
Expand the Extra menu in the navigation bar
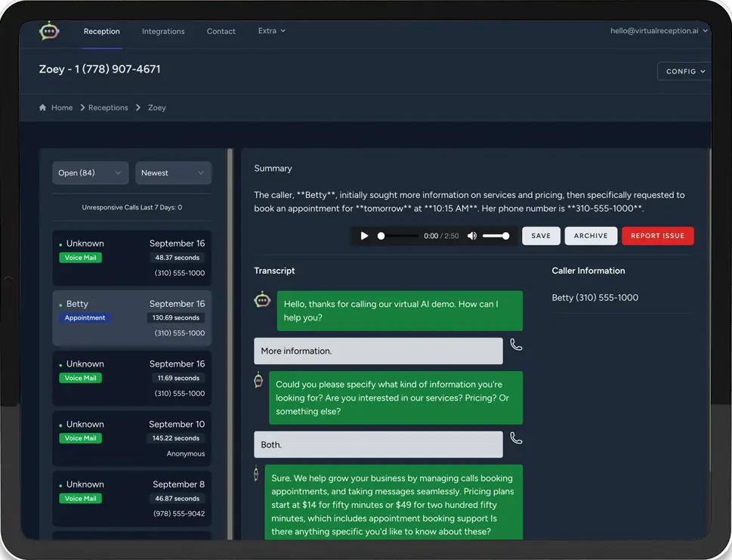click(x=271, y=31)
